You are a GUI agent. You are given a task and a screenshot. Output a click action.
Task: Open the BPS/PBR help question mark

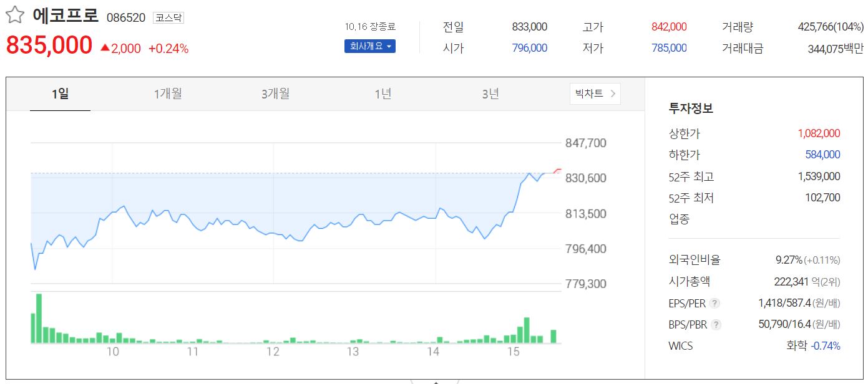(x=715, y=325)
